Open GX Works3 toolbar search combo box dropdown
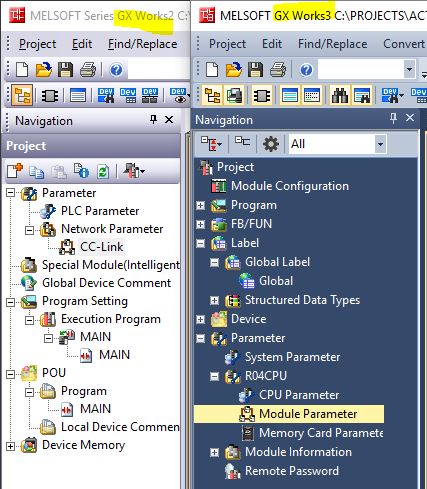Viewport: 427px width, 489px height. (409, 70)
